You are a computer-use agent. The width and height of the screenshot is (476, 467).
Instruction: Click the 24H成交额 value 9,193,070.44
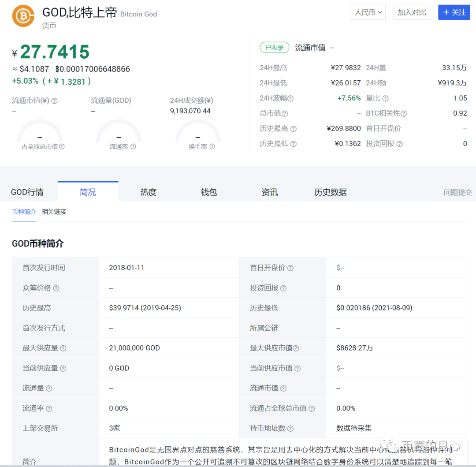click(190, 111)
